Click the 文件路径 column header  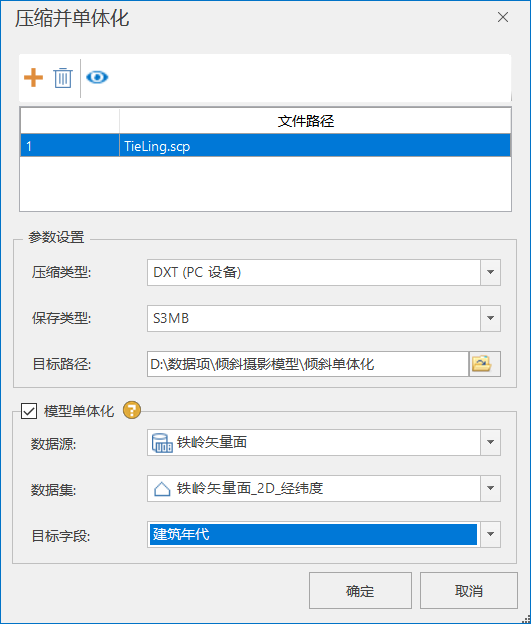point(305,121)
